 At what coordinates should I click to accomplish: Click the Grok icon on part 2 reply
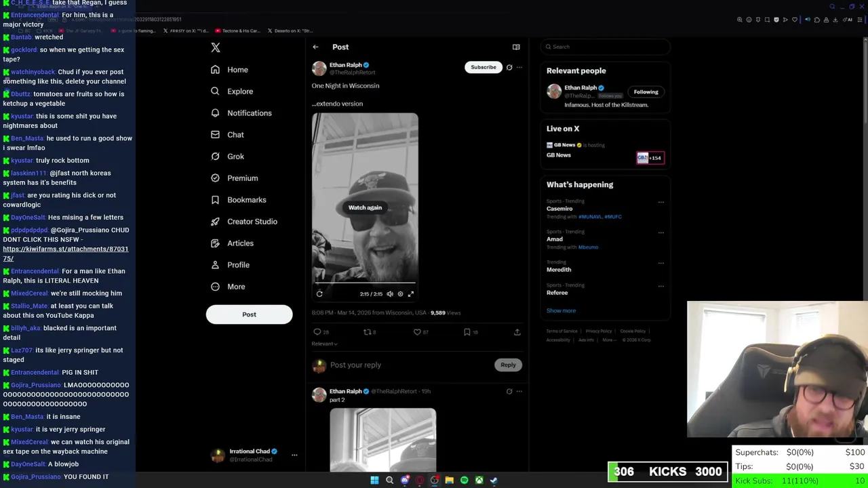click(509, 391)
